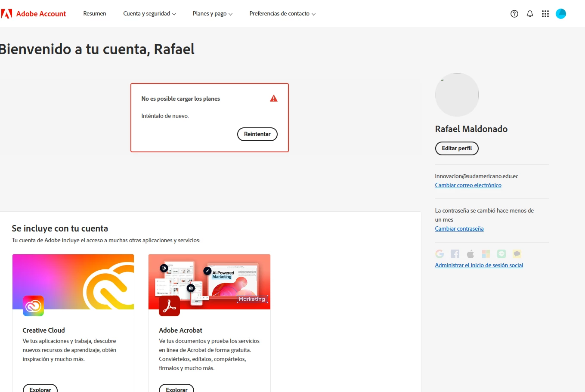Open Cambiar correo electrónico link
Image resolution: width=585 pixels, height=392 pixels.
click(x=468, y=185)
